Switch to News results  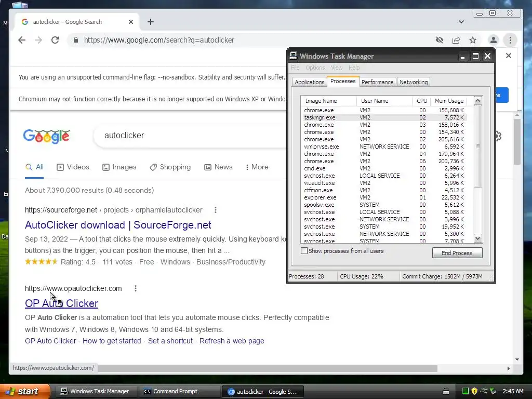pyautogui.click(x=219, y=167)
